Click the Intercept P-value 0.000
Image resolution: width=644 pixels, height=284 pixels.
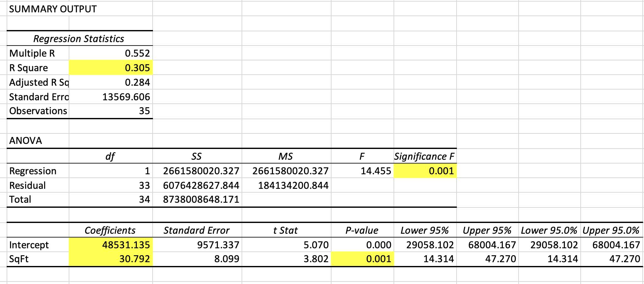click(x=363, y=245)
